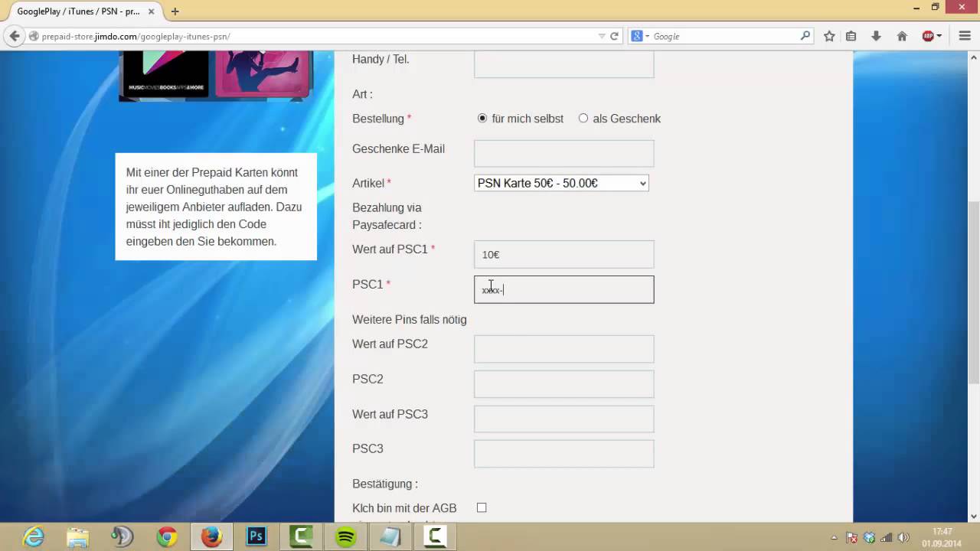Select 'für mich selbst' radio option

482,118
